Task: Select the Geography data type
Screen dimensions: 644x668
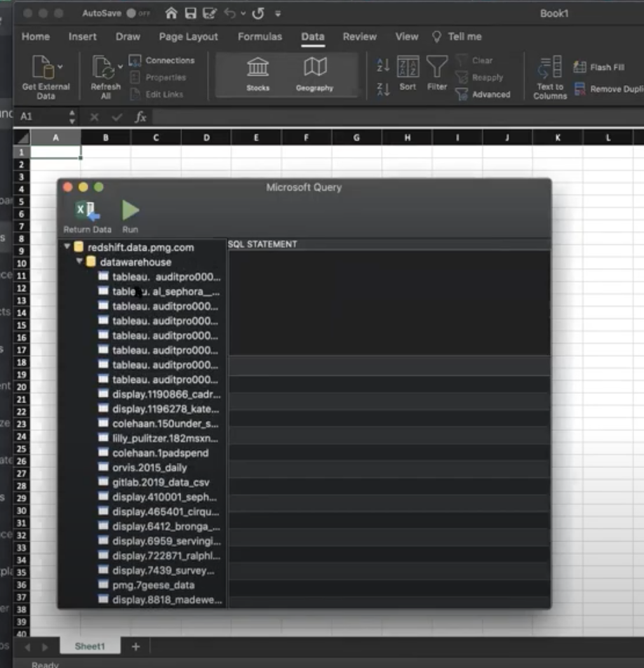Action: pos(314,75)
